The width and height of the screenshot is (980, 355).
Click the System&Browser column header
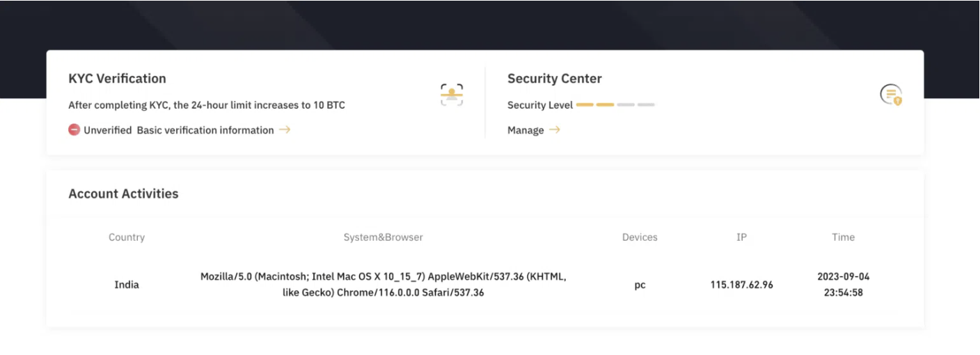[x=383, y=237]
